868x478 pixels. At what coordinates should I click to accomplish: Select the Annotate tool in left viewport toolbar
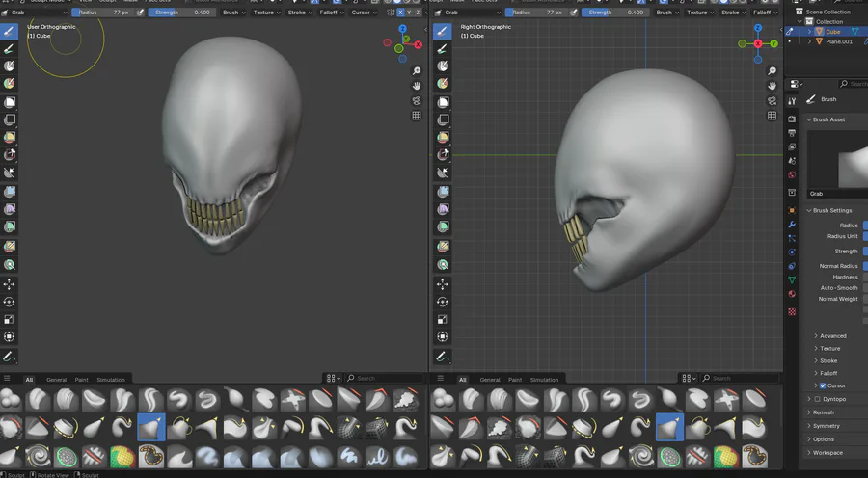coord(10,357)
